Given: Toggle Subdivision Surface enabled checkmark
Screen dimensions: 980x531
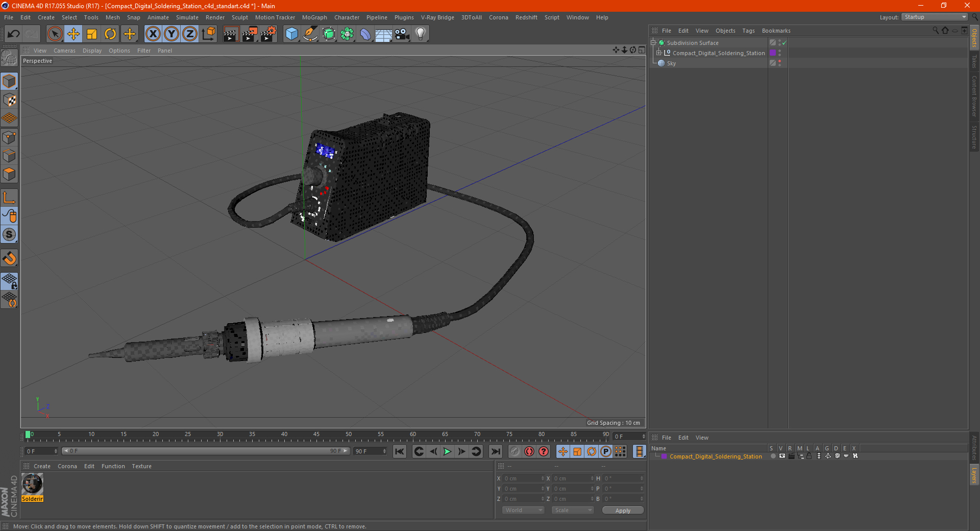Looking at the screenshot, I should click(785, 43).
